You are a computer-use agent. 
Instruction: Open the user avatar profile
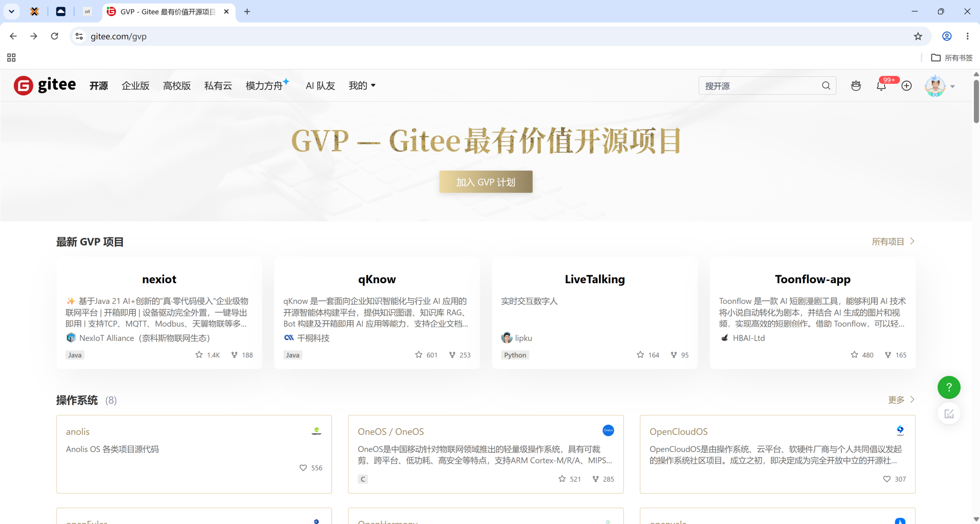tap(935, 86)
